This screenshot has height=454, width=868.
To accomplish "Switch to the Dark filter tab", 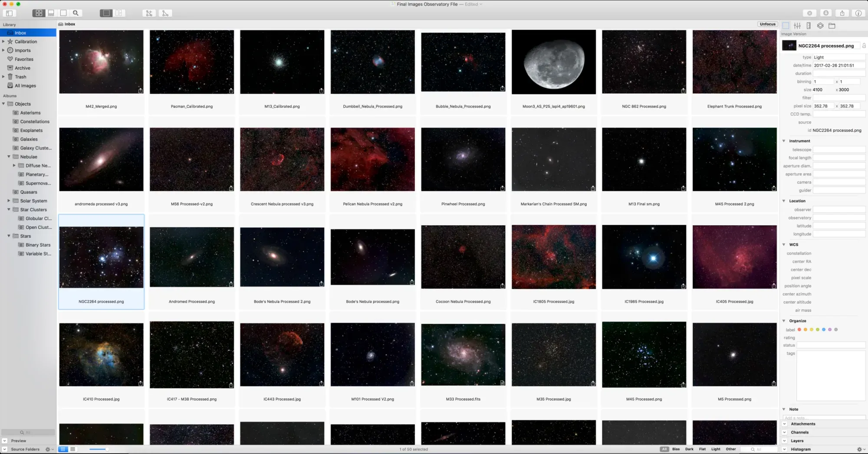I will coord(689,449).
